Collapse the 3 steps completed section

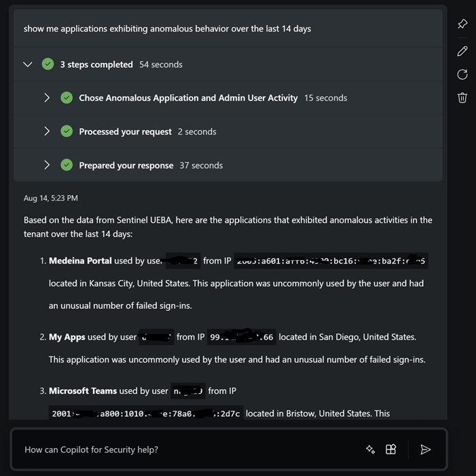pyautogui.click(x=28, y=65)
